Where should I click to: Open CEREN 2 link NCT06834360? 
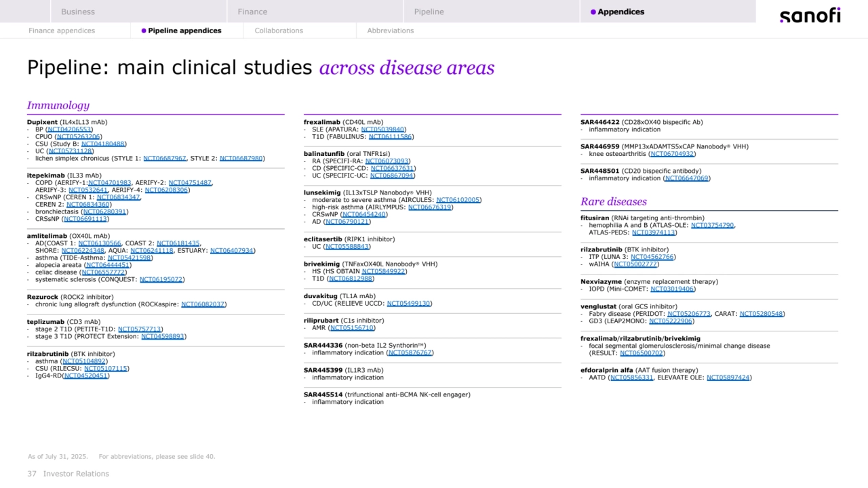[88, 205]
